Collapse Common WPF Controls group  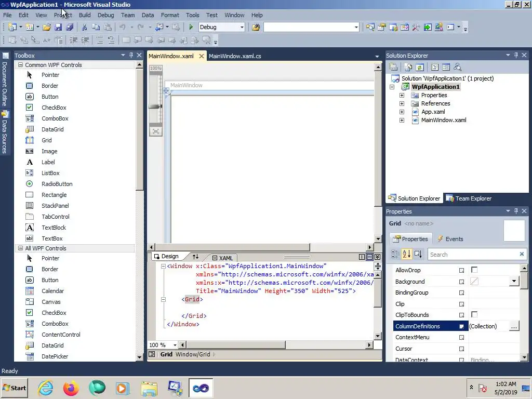[20, 65]
